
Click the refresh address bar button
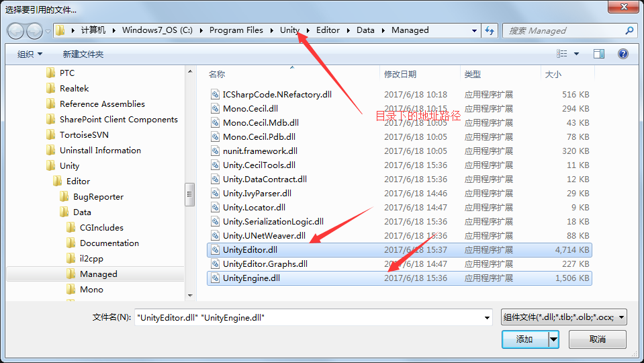490,30
